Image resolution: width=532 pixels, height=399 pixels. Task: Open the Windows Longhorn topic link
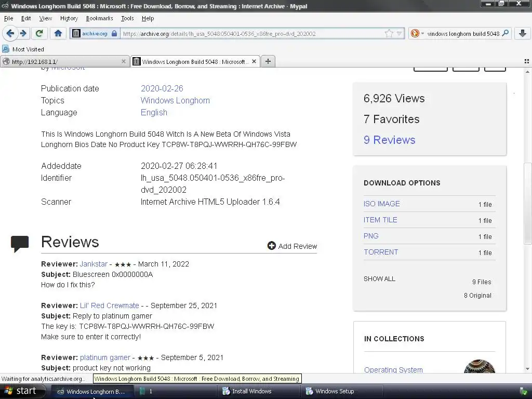175,100
